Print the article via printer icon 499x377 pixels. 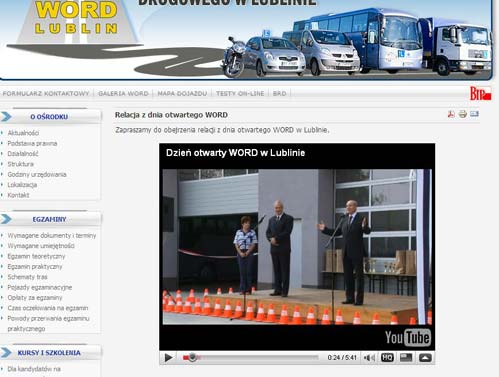tap(463, 114)
